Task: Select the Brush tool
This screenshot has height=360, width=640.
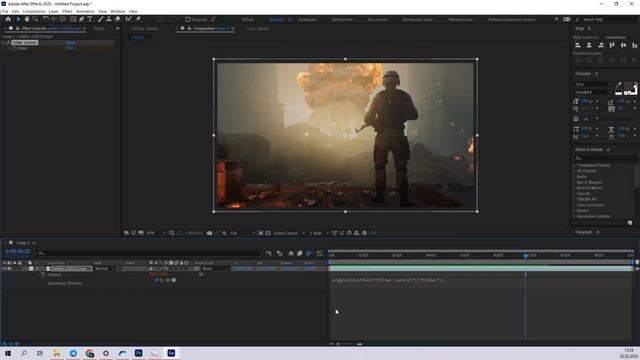Action: click(100, 19)
